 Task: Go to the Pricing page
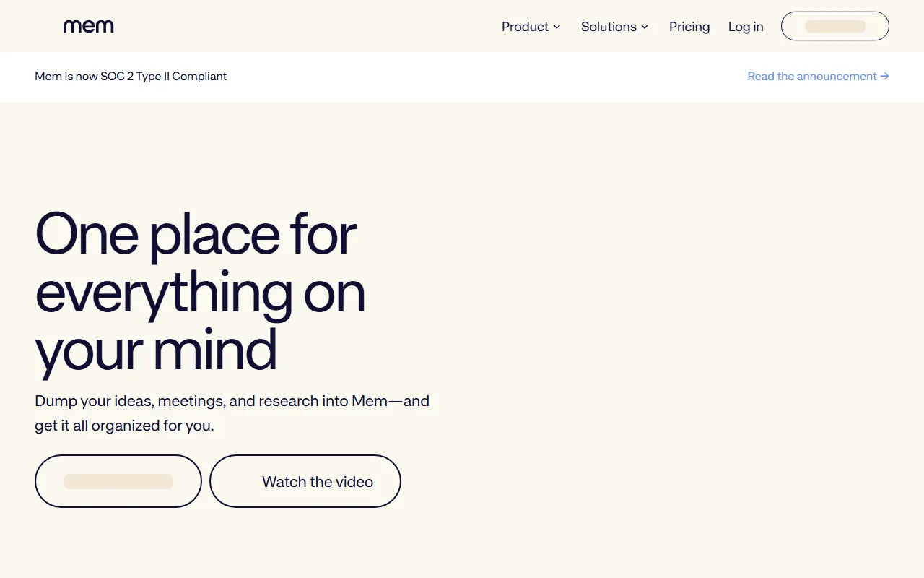pyautogui.click(x=689, y=27)
